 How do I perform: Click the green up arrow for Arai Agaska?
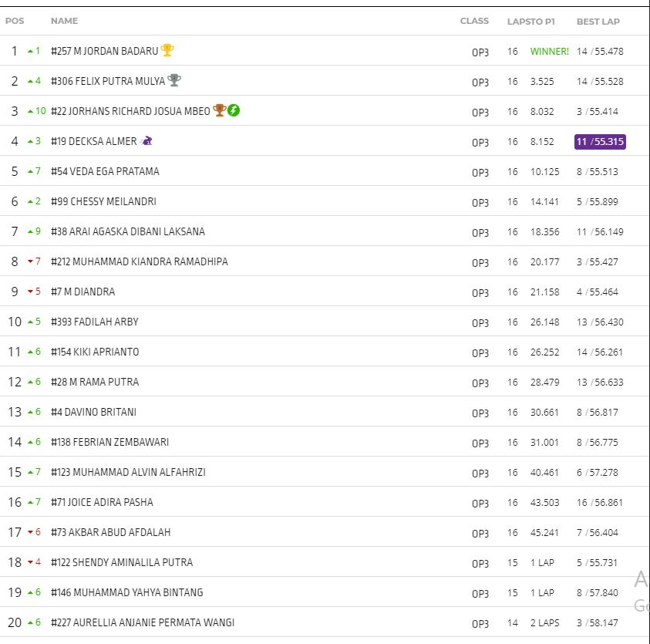pyautogui.click(x=31, y=231)
